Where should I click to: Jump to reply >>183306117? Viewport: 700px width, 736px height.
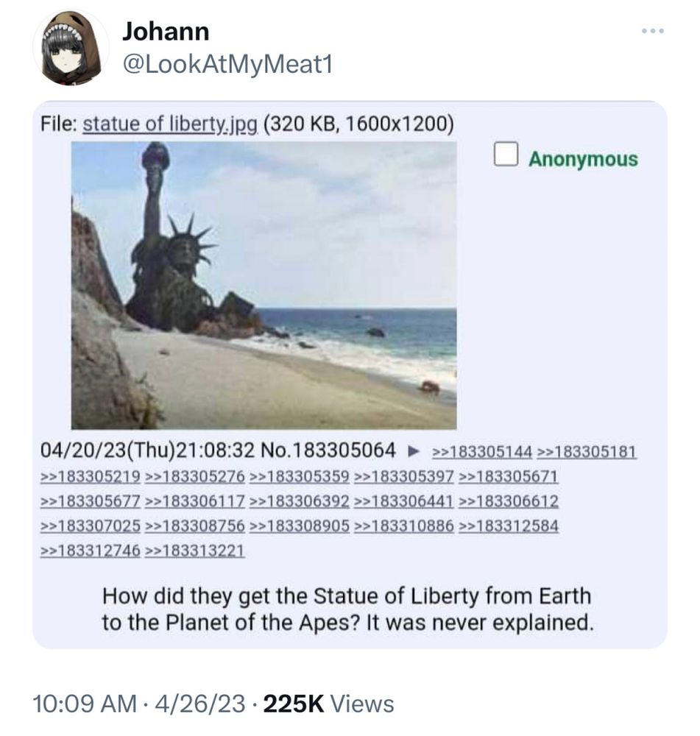195,501
